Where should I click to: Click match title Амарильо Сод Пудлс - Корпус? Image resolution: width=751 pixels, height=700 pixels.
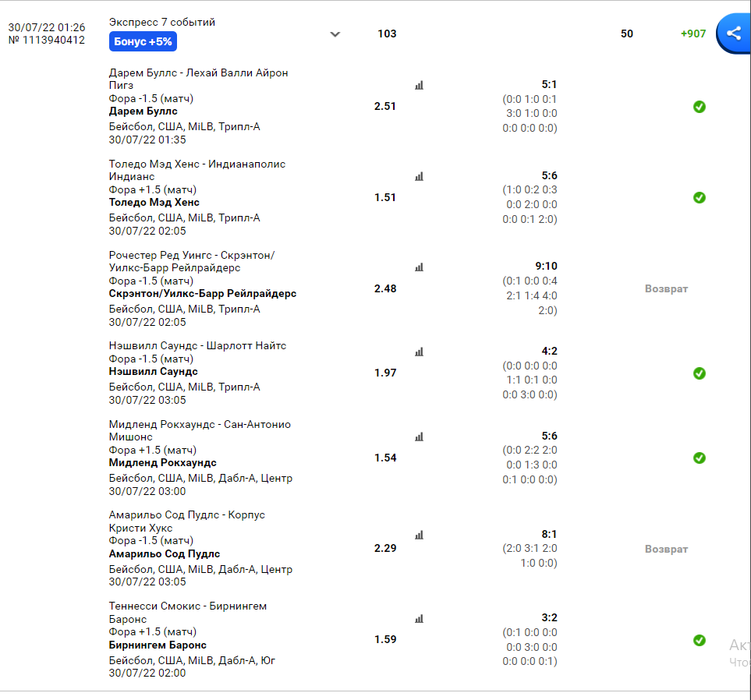(187, 521)
